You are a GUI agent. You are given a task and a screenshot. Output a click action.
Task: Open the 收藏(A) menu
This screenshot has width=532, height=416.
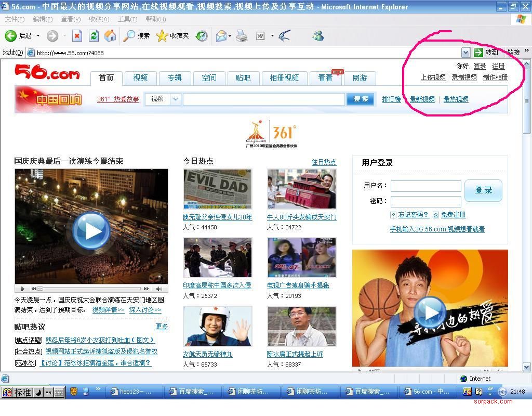point(99,19)
